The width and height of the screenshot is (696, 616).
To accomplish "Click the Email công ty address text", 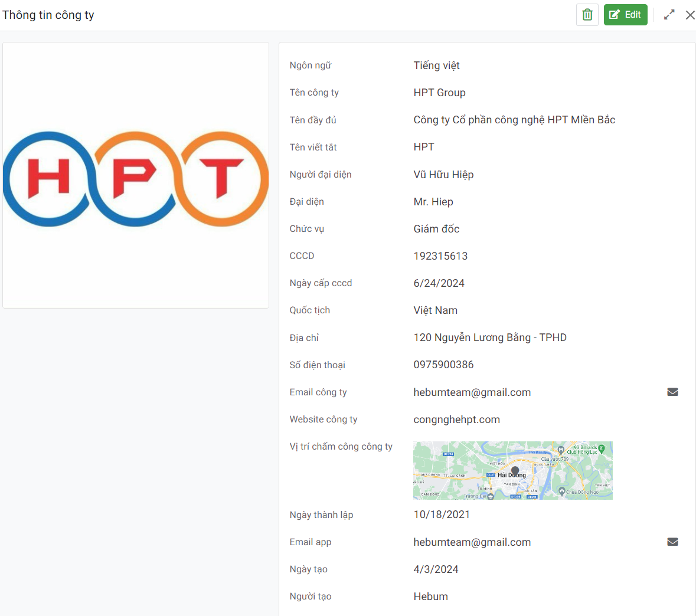I will click(x=472, y=392).
